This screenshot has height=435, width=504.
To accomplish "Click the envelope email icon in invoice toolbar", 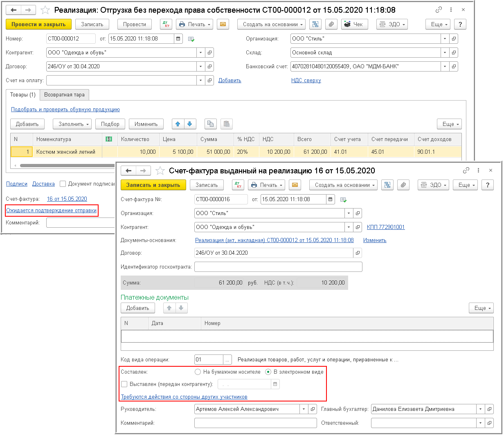I will 295,185.
